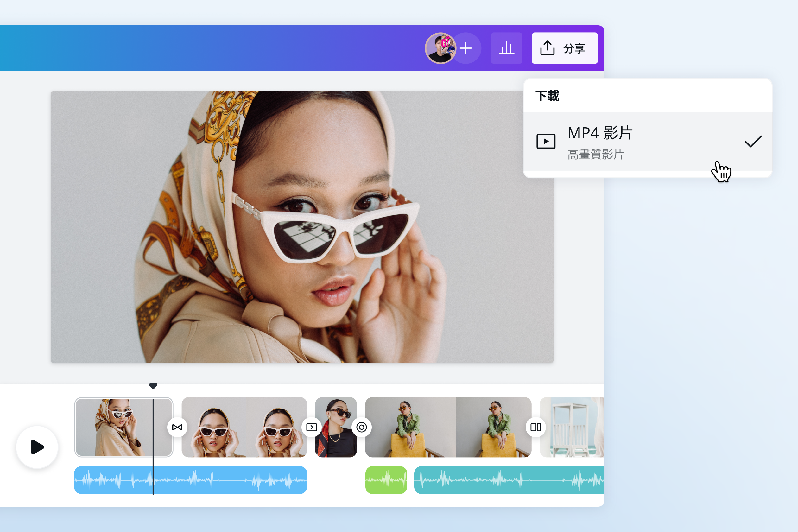The width and height of the screenshot is (798, 532).
Task: Add a collaborator with the plus icon
Action: [466, 48]
